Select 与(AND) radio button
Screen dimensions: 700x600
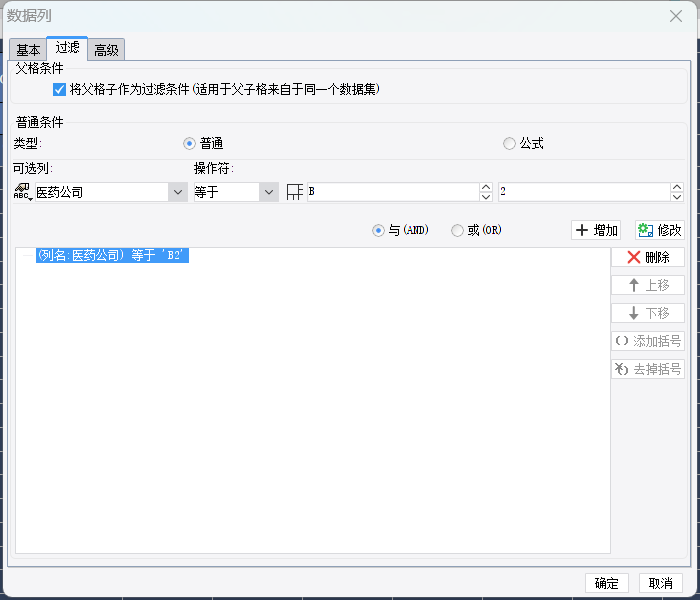[x=378, y=230]
